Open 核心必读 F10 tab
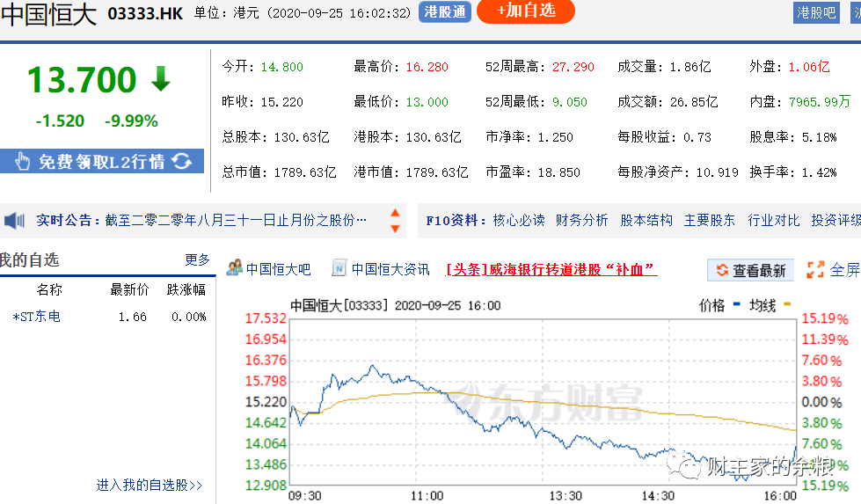861x504 pixels. coord(518,220)
